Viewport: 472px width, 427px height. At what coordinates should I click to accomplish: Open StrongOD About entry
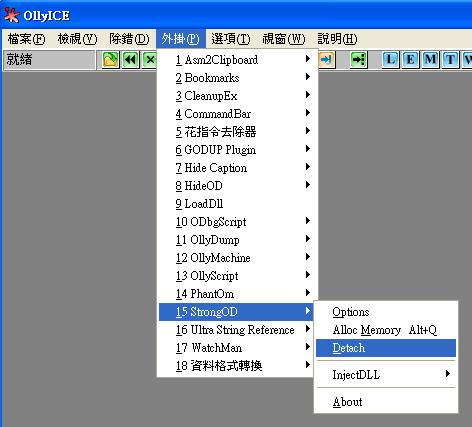coord(386,402)
